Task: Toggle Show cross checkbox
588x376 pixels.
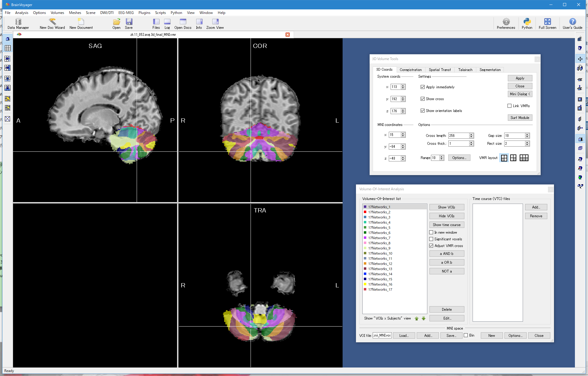Action: (422, 99)
